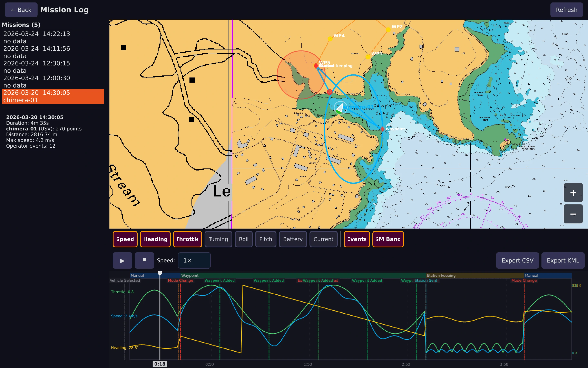Select mission 2026-03-24 12:30:15
This screenshot has height=368, width=588.
(53, 67)
